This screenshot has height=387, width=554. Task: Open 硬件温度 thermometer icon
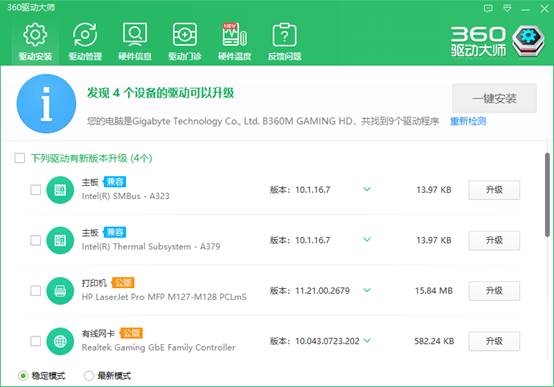coord(234,35)
